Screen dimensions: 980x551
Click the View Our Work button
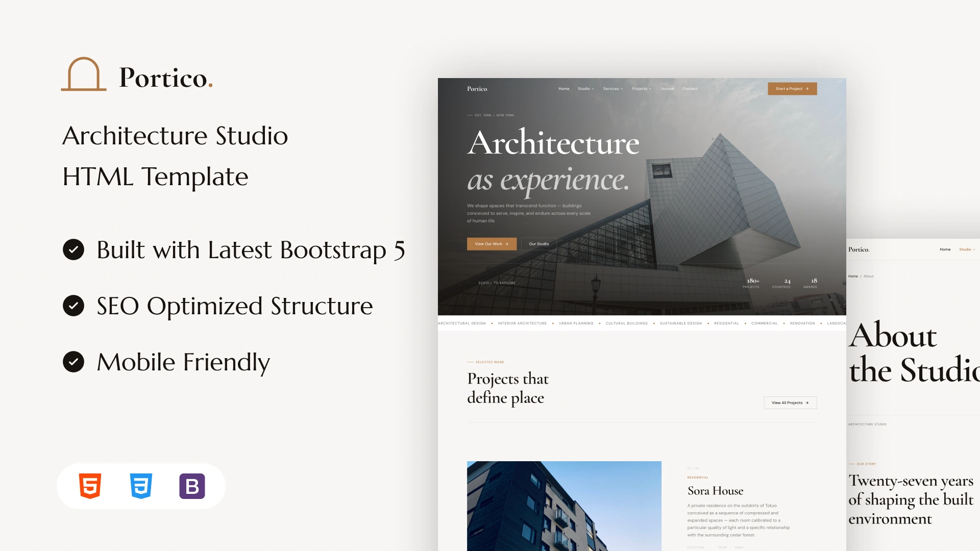[492, 244]
